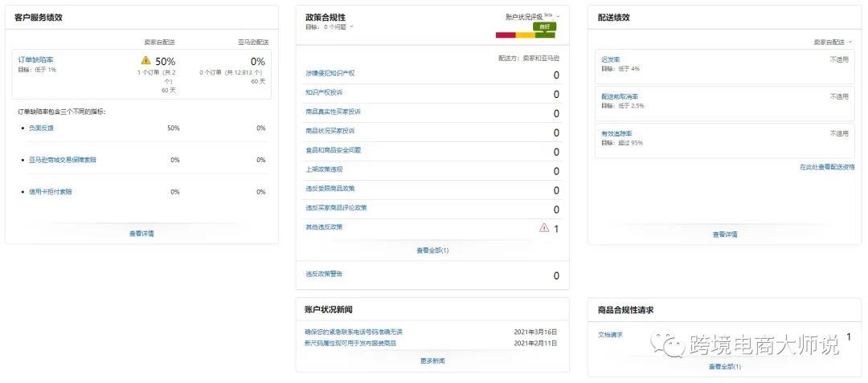Image resolution: width=868 pixels, height=383 pixels.
Task: Click 不适用 value in 配送前取消率 row
Action: pyautogui.click(x=838, y=96)
